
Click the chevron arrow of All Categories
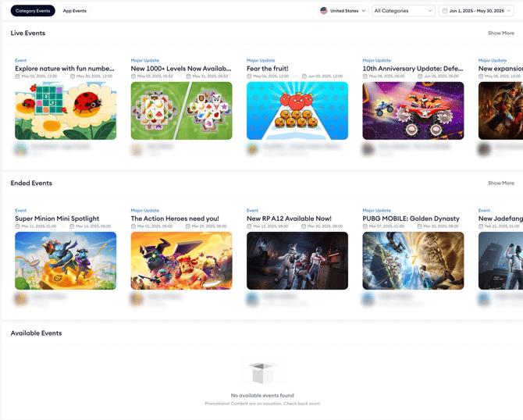[430, 11]
